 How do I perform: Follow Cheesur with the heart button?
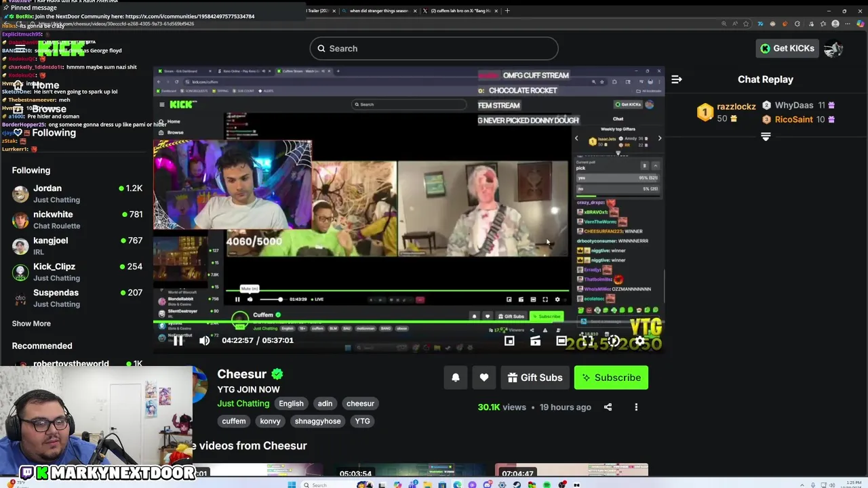point(484,378)
